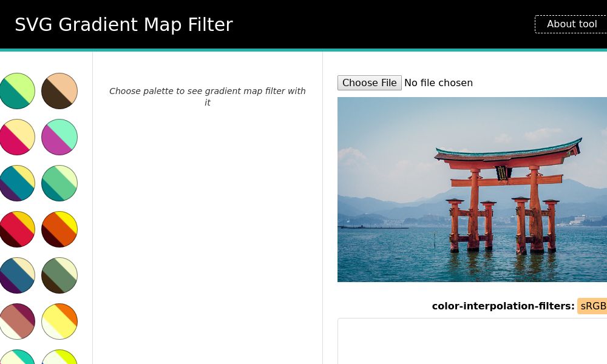Choose the pale green, green and teal palette
Image resolution: width=607 pixels, height=364 pixels.
click(x=59, y=183)
